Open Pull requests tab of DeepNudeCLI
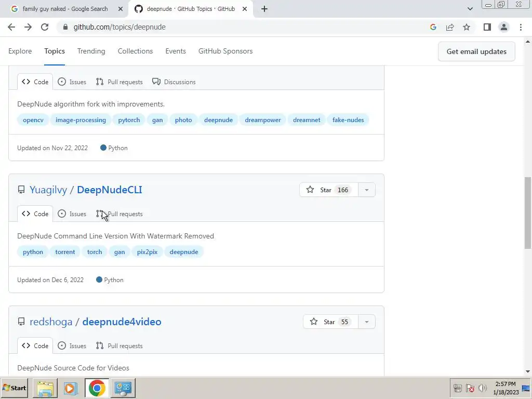 119,214
